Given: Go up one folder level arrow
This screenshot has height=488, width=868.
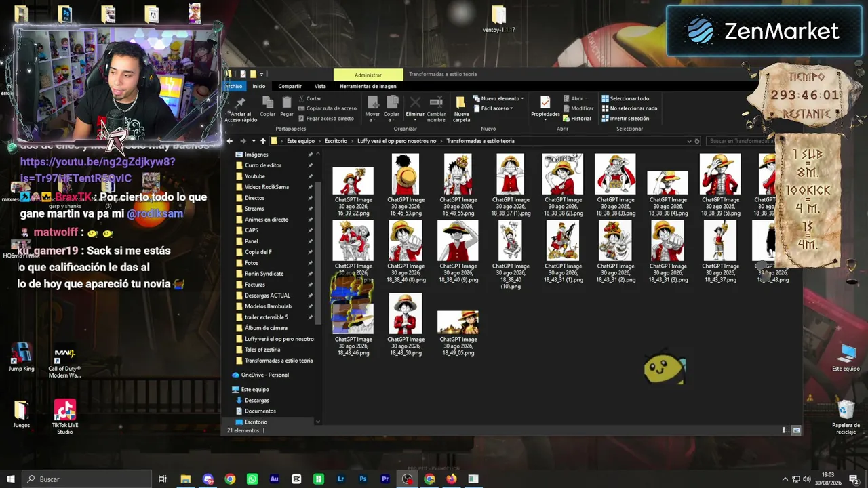Looking at the screenshot, I should point(263,141).
